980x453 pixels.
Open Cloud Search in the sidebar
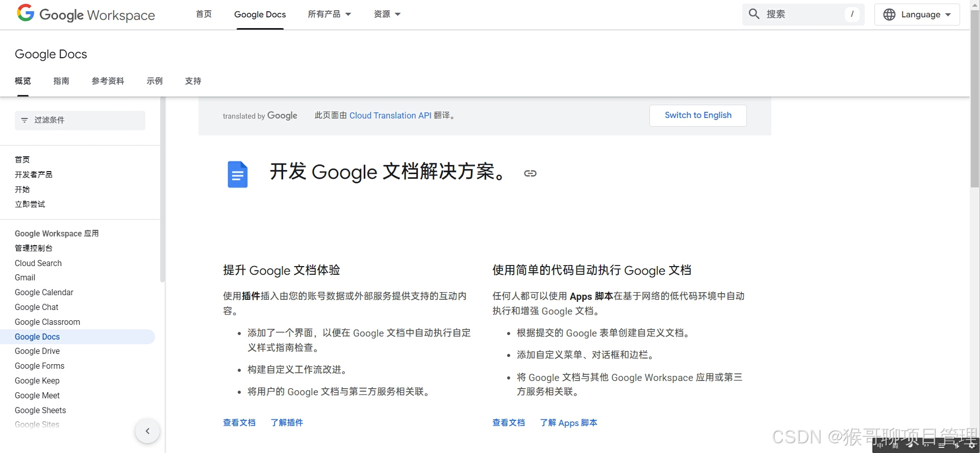pyautogui.click(x=38, y=263)
